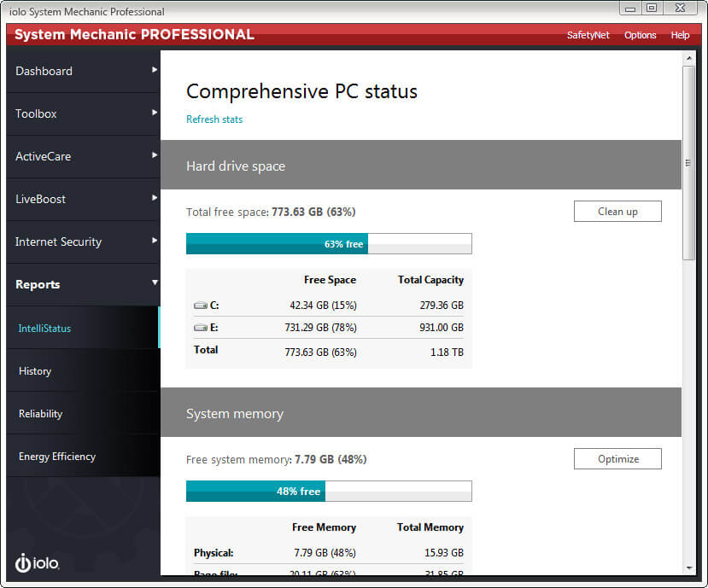Screen dimensions: 708x588
Task: Click the scroll up arrow
Action: [689, 58]
